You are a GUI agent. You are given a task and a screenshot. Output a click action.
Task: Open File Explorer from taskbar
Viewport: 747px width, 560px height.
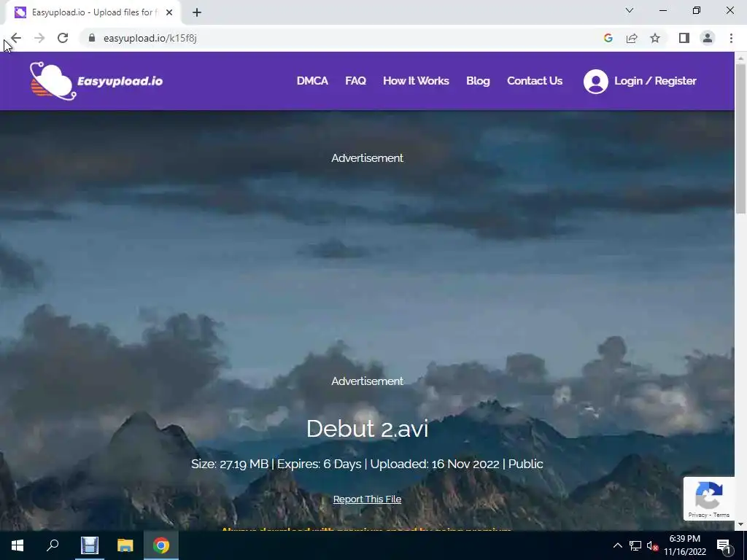point(125,545)
